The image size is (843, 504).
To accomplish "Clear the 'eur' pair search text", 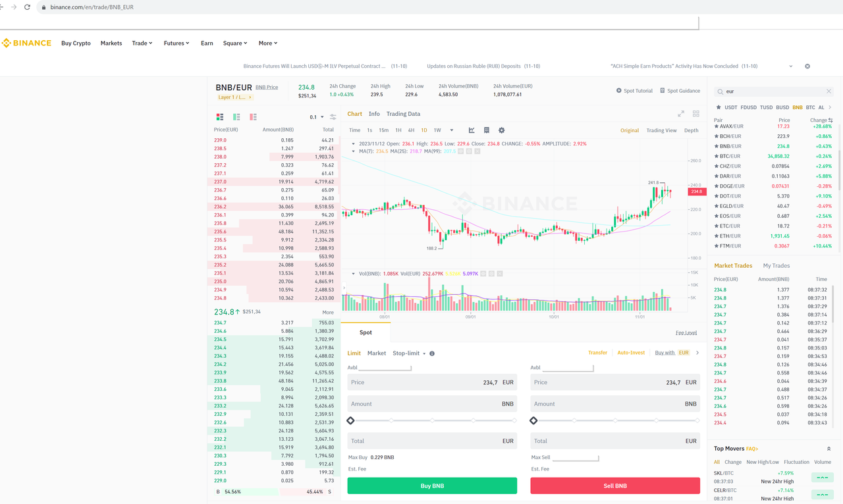I will [x=829, y=91].
